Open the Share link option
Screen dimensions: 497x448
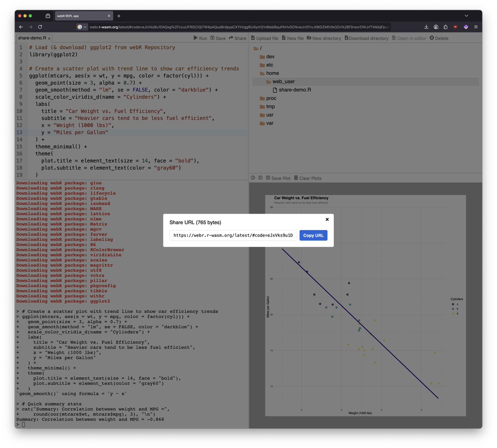click(x=237, y=38)
